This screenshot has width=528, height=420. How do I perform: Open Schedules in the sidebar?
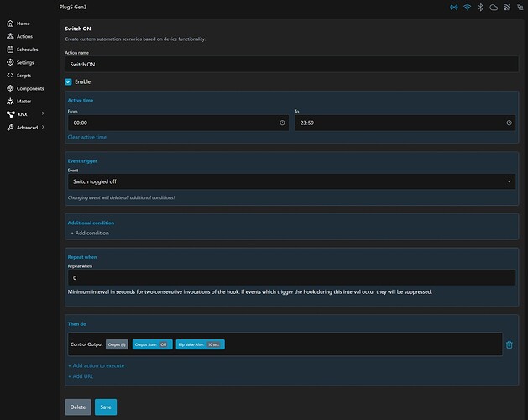27,50
